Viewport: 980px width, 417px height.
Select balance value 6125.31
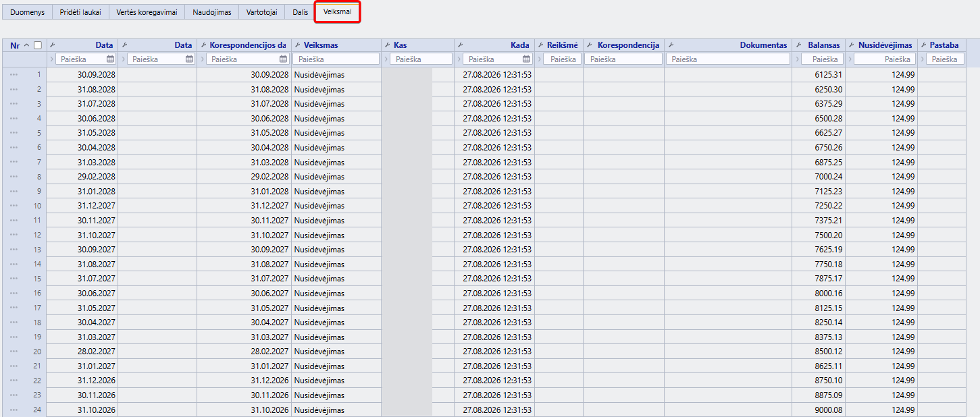[x=829, y=74]
